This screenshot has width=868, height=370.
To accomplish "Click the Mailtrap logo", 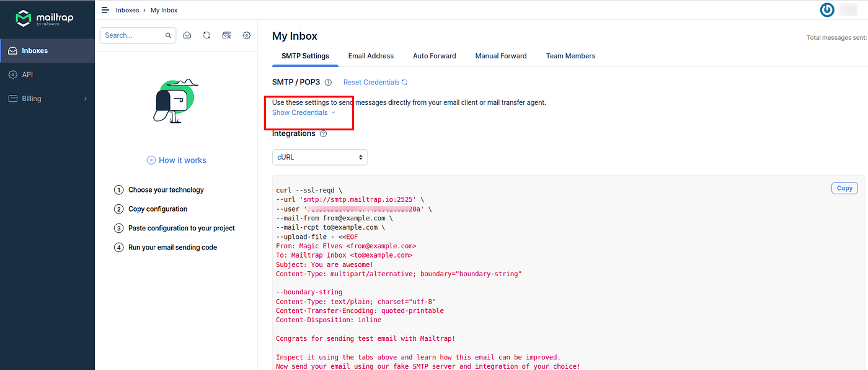I will (x=44, y=19).
